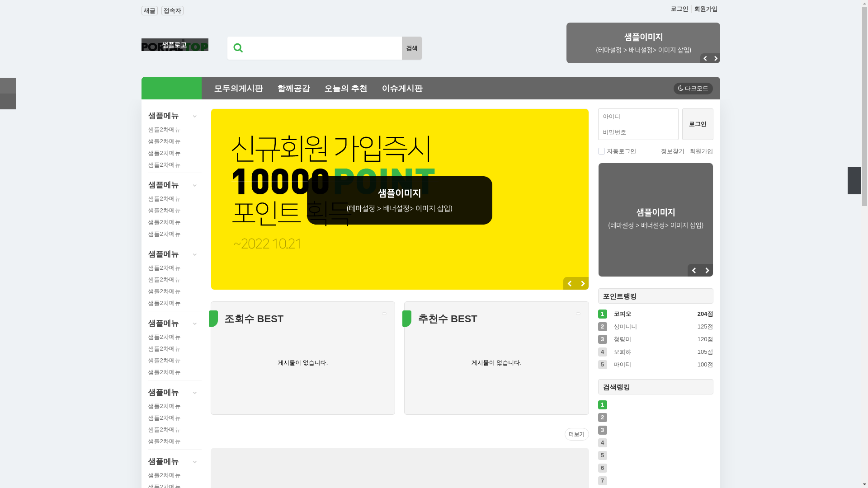Expand third 샘플메뉴 sidebar chevron

(195, 255)
